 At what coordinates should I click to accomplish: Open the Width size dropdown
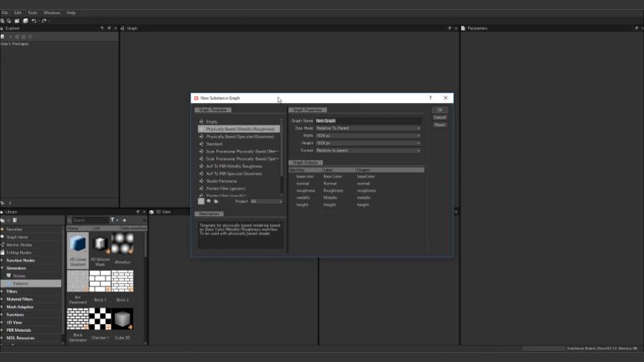pyautogui.click(x=367, y=136)
